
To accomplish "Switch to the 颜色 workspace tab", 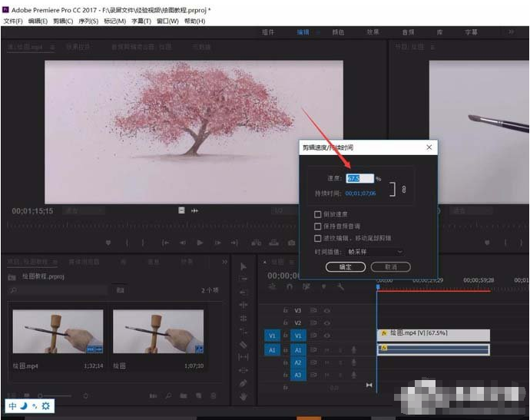I will click(338, 32).
